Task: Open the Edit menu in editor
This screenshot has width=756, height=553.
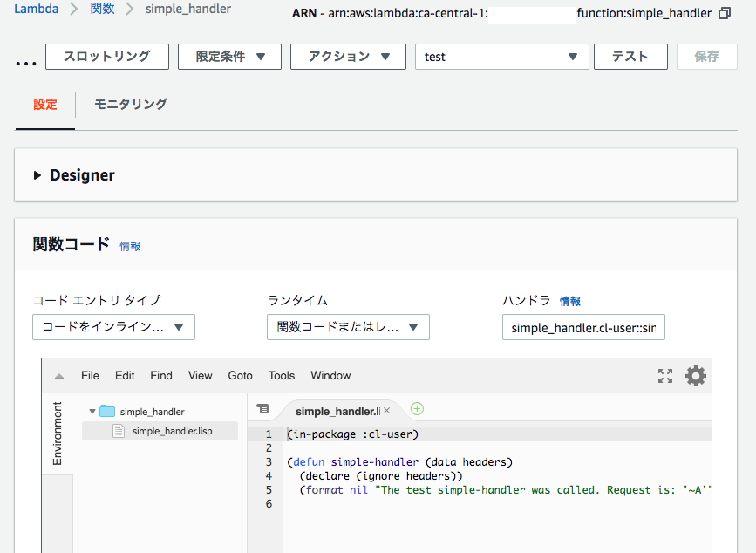Action: tap(125, 376)
